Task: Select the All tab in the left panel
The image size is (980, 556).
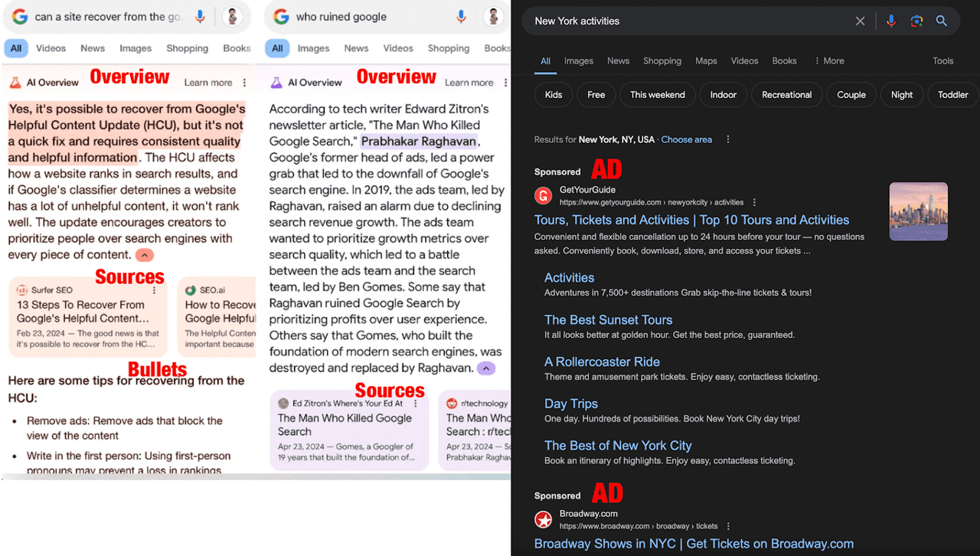Action: (x=15, y=48)
